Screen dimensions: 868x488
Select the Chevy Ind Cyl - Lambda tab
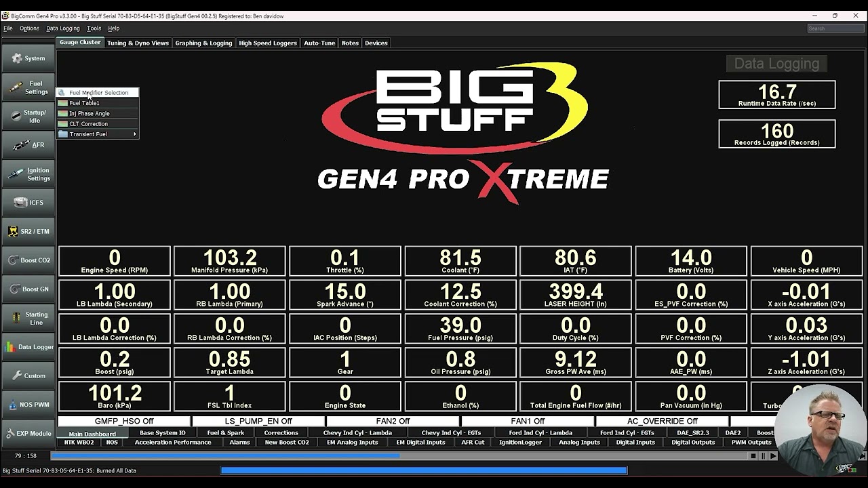pos(357,433)
